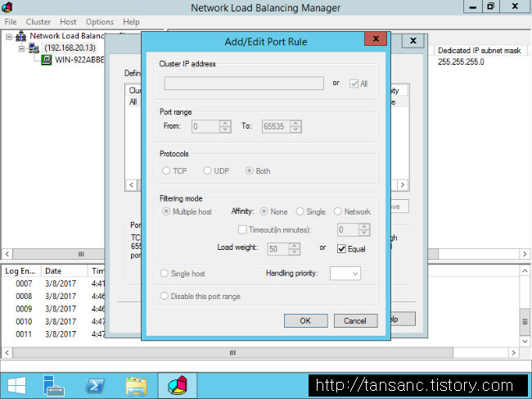Select log entry 0007

(24, 283)
